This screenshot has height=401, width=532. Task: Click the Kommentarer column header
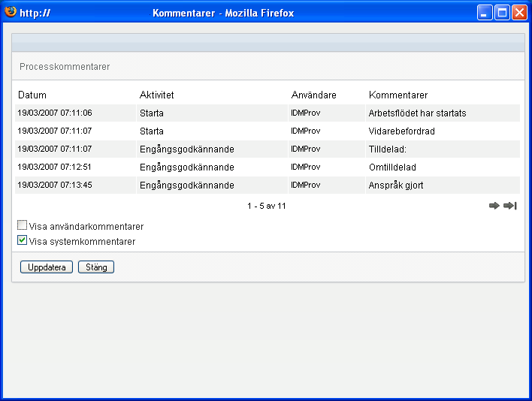(398, 95)
